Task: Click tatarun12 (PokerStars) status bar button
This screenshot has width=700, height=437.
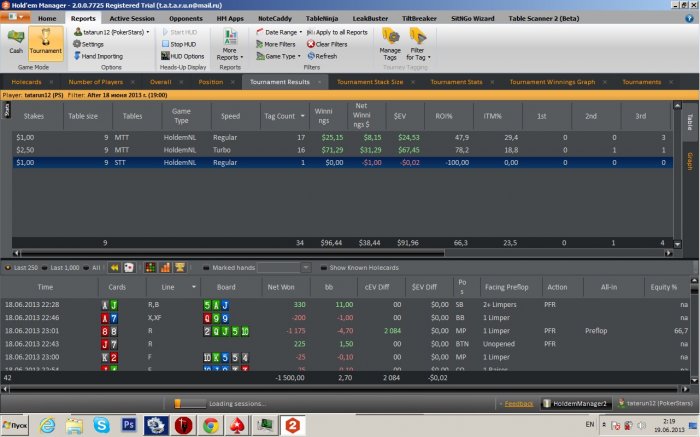Action: [655, 404]
